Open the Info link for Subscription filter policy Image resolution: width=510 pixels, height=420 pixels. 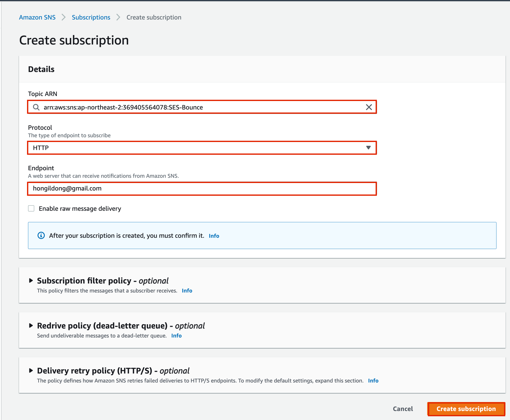[x=187, y=290]
